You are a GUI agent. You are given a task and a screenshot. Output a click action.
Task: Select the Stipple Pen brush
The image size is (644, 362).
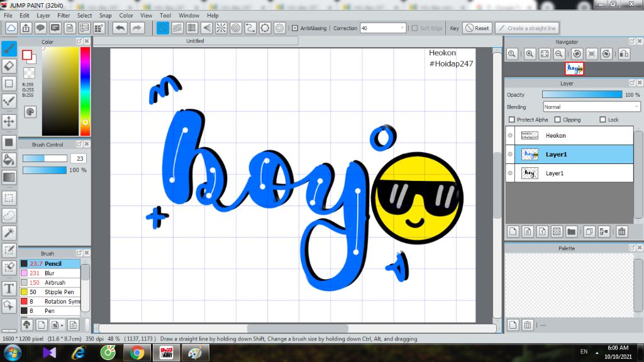(50, 292)
